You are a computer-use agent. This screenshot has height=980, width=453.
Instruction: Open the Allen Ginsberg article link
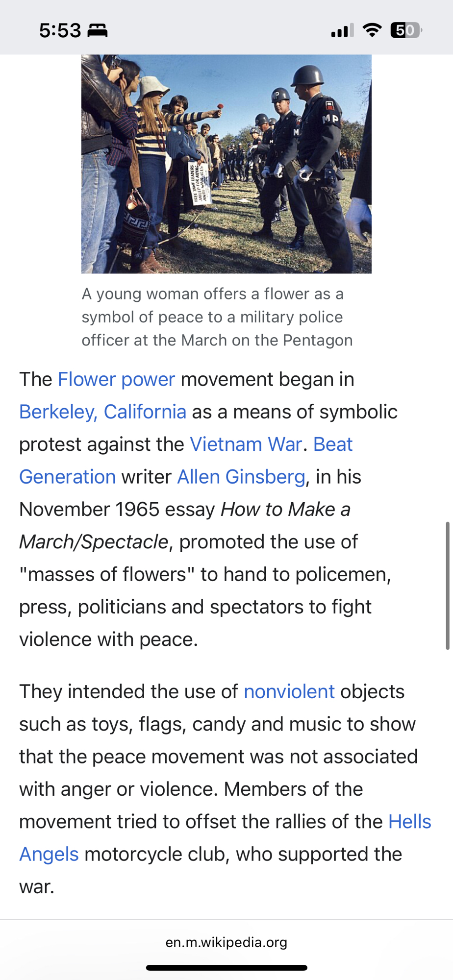[241, 477]
